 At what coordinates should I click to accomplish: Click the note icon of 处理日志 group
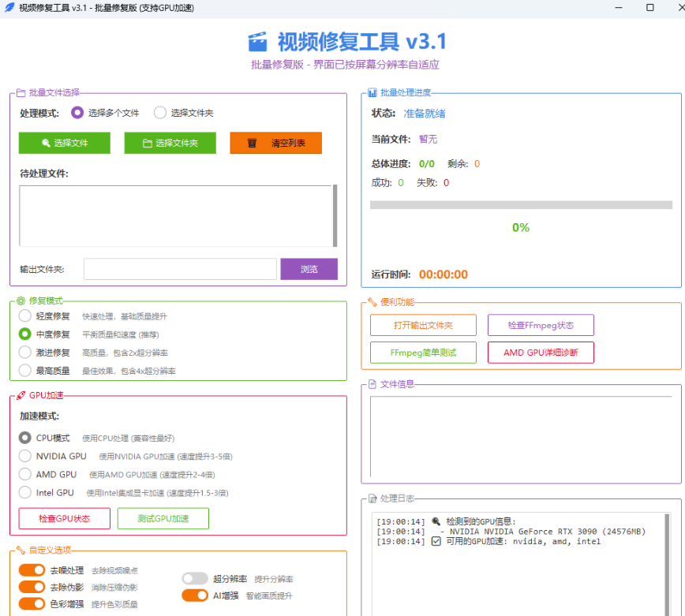point(372,498)
